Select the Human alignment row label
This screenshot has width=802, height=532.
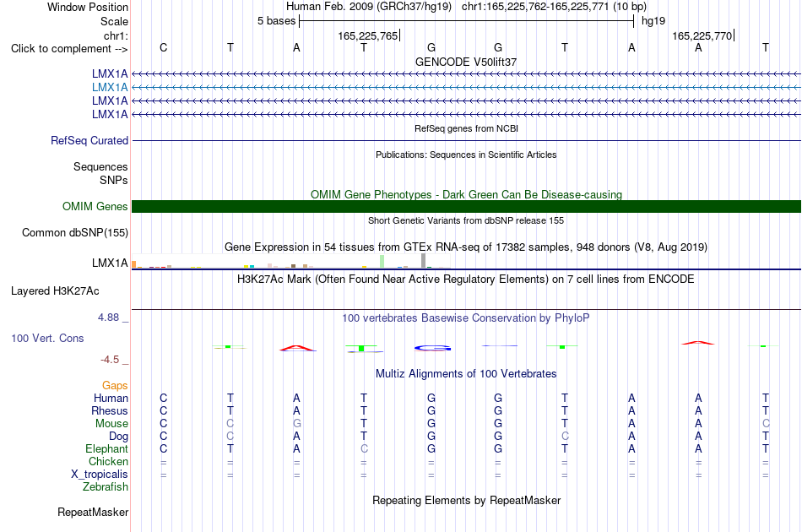coord(111,398)
